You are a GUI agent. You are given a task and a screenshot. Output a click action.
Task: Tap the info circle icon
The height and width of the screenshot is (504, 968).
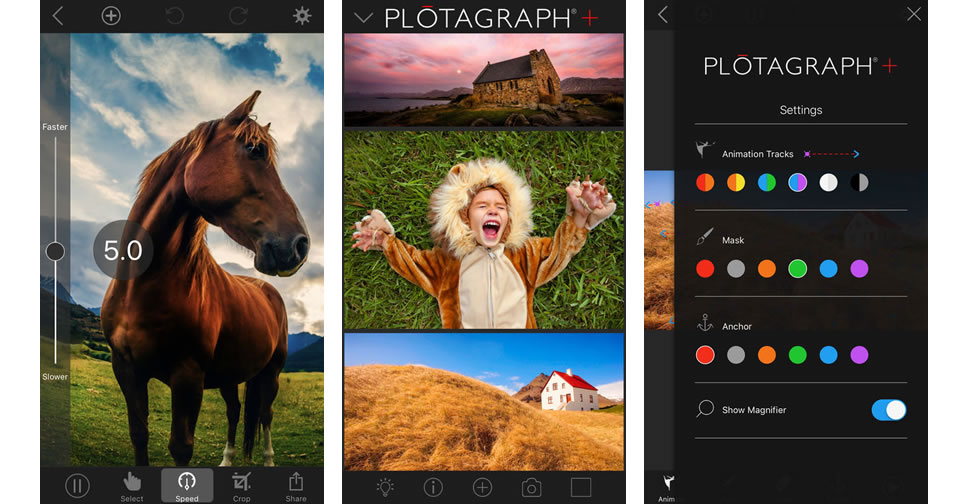click(x=433, y=487)
